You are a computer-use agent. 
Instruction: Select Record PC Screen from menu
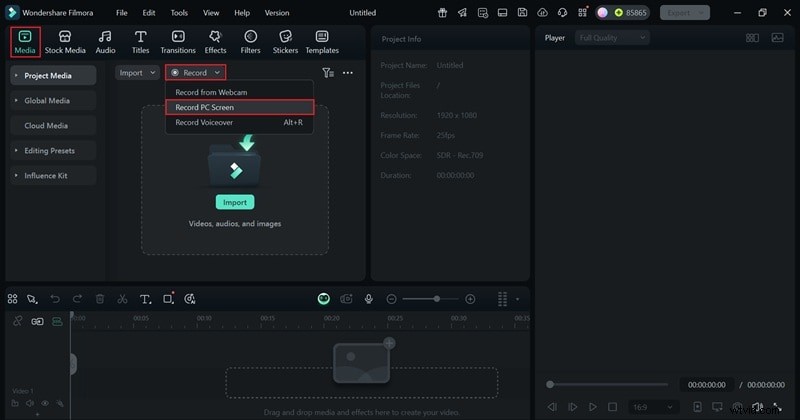(239, 107)
